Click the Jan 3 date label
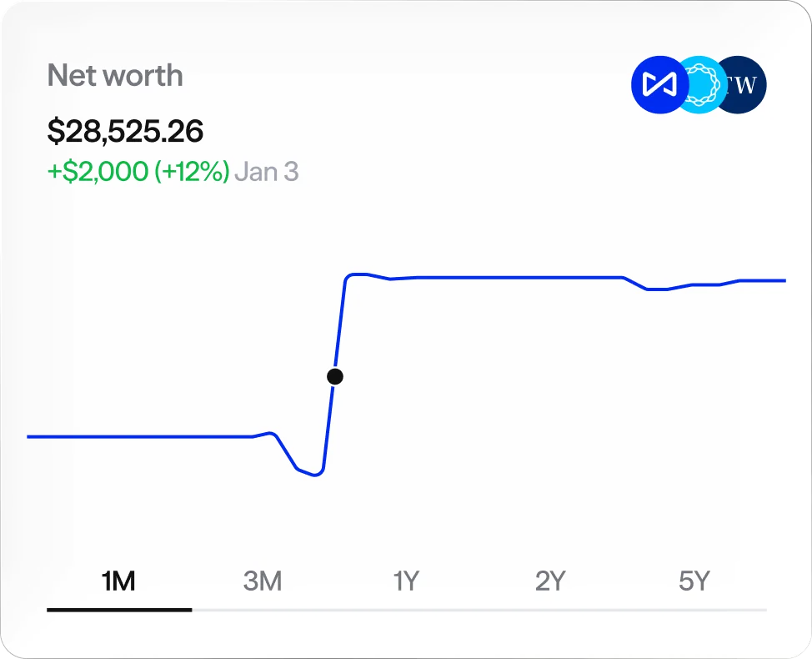Screen dimensions: 812x659 point(266,172)
